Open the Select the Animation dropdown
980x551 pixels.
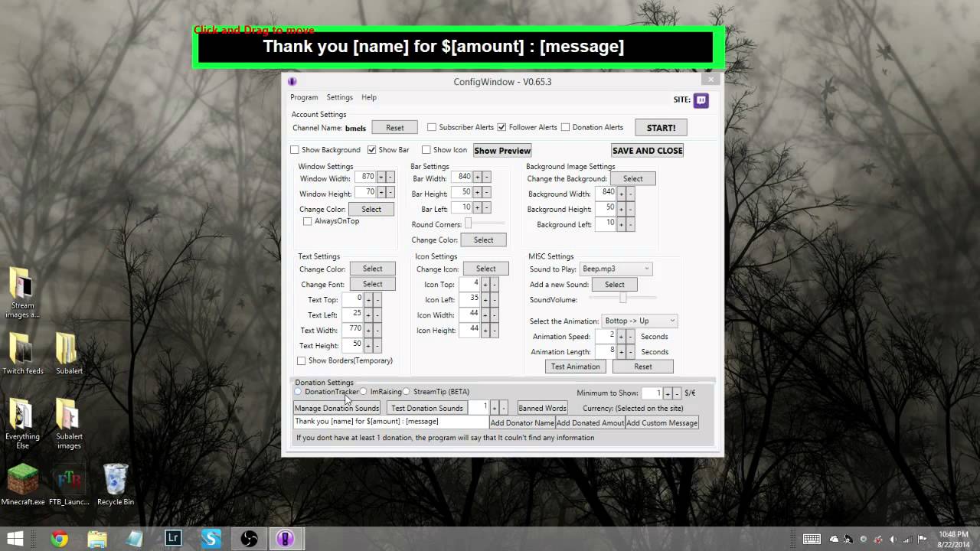(639, 321)
